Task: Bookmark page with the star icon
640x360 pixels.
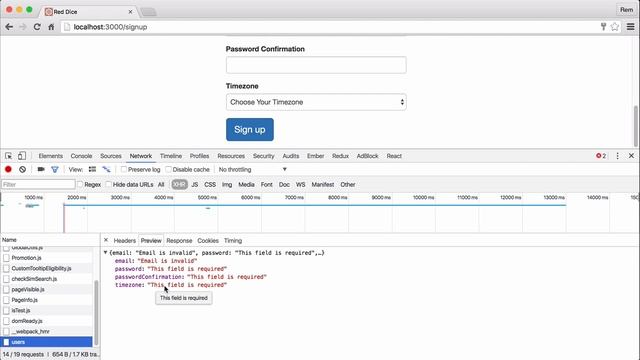Action: (x=615, y=27)
